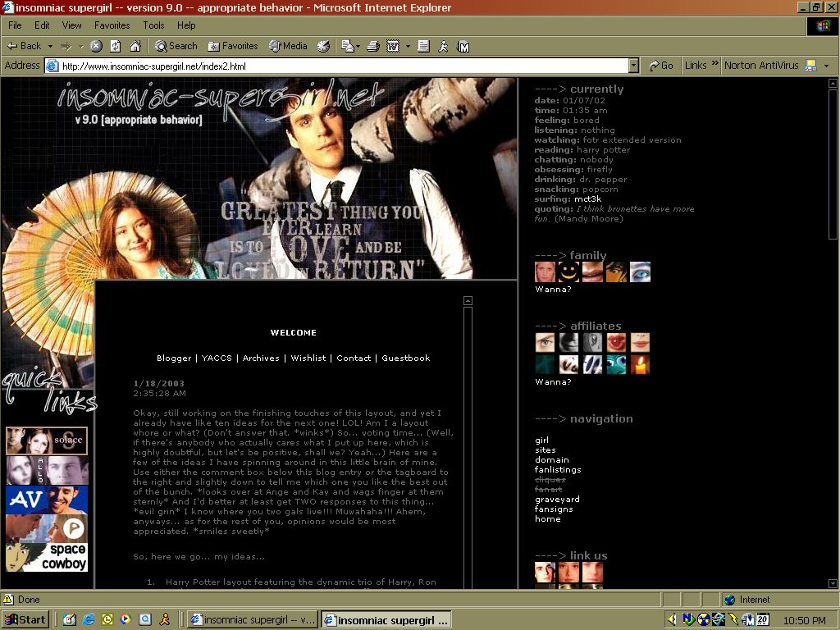Click the AV quick link banner

pos(47,500)
